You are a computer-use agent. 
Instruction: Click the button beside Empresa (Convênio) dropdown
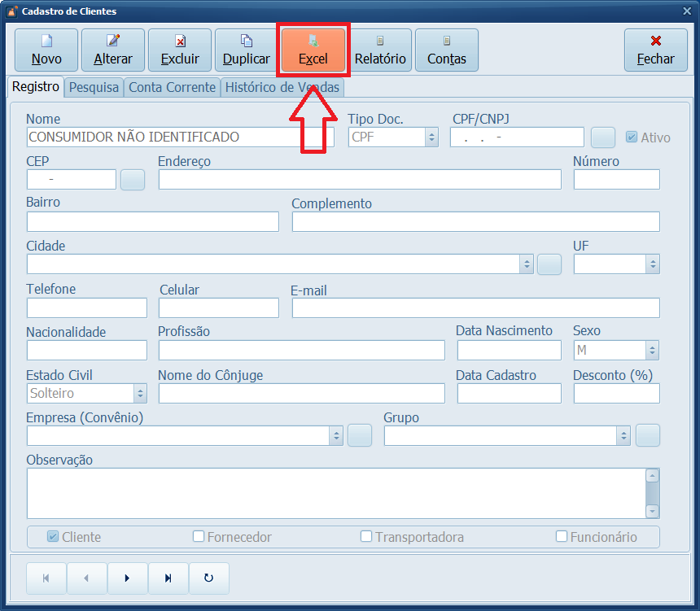point(360,435)
